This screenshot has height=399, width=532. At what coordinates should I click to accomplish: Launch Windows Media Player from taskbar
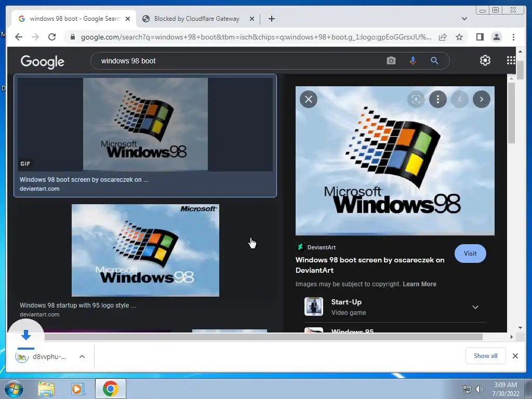(x=78, y=389)
